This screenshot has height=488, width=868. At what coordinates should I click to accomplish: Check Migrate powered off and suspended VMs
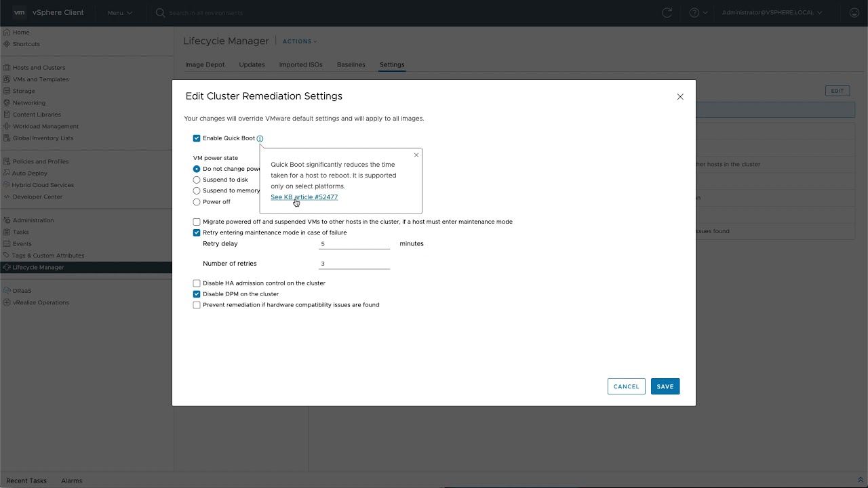(x=197, y=222)
